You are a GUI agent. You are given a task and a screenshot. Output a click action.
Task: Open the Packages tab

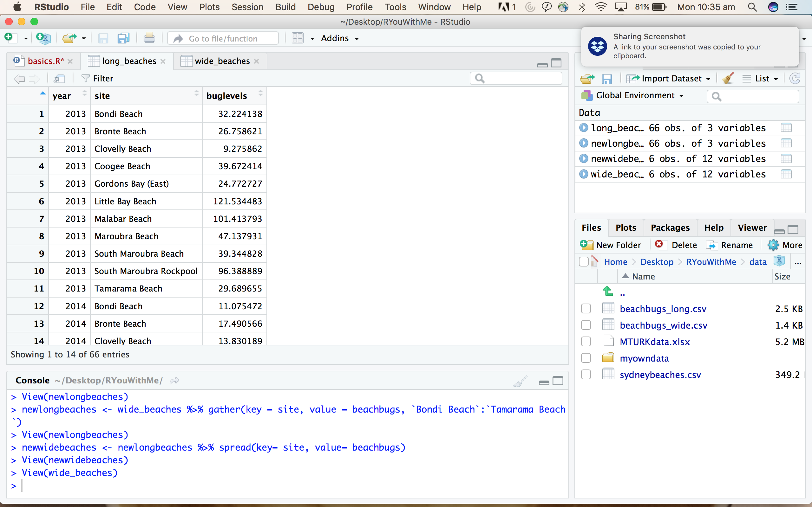670,228
